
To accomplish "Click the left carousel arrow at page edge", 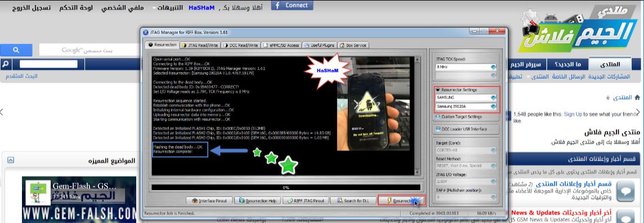I will point(2,111).
